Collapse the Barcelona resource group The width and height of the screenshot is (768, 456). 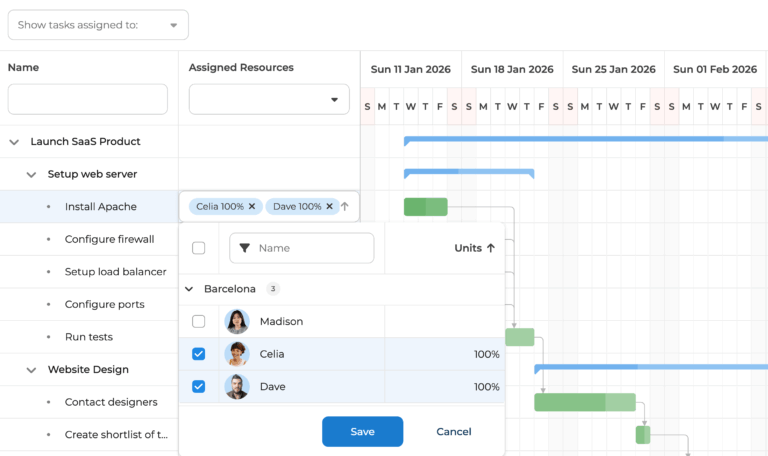tap(188, 289)
